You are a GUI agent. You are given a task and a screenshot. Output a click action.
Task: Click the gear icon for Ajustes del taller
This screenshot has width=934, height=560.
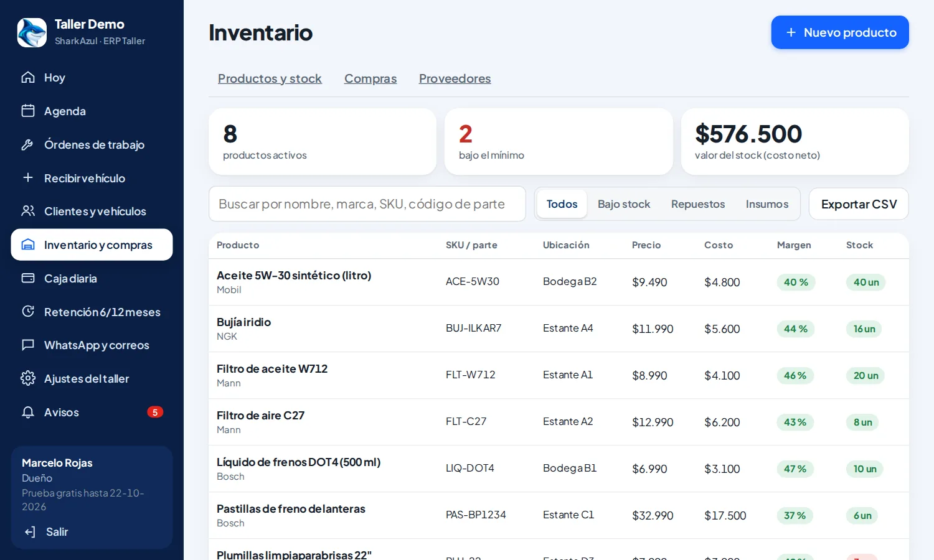28,378
